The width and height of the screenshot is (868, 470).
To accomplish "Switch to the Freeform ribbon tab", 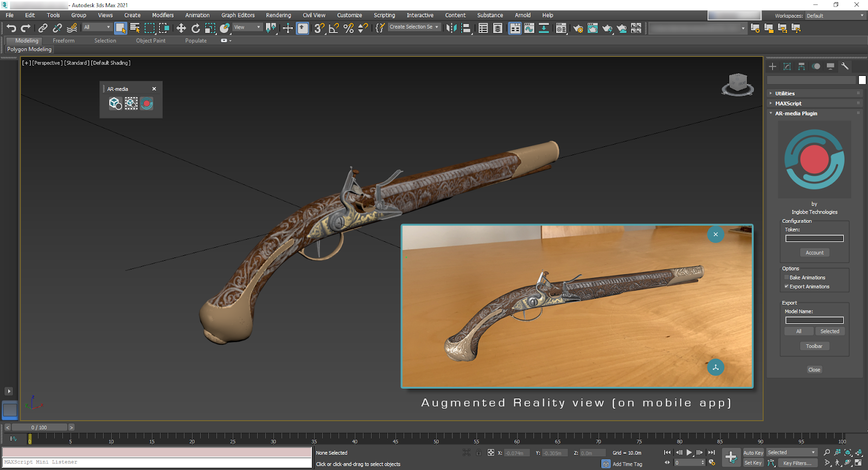I will 63,41.
